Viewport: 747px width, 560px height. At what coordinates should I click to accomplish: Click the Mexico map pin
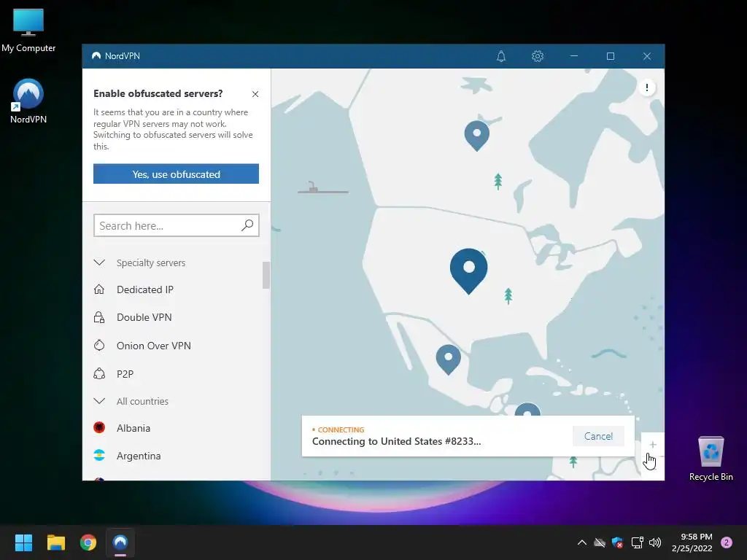tap(449, 359)
